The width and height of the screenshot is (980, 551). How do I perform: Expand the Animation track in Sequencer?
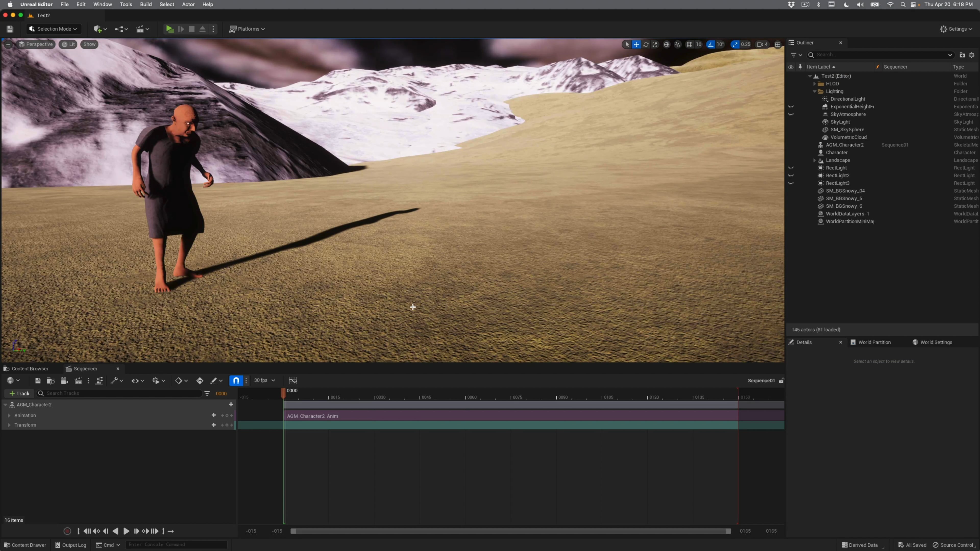point(9,416)
